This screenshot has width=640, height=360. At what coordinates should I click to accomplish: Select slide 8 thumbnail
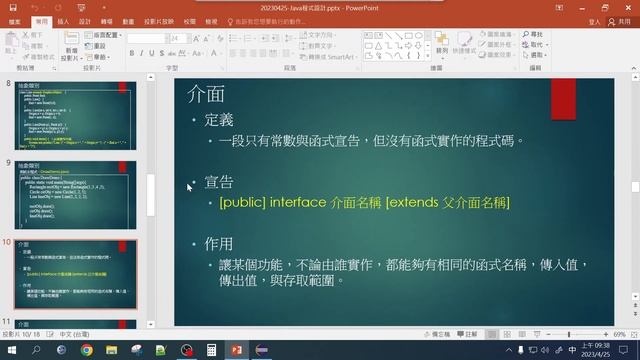click(76, 116)
